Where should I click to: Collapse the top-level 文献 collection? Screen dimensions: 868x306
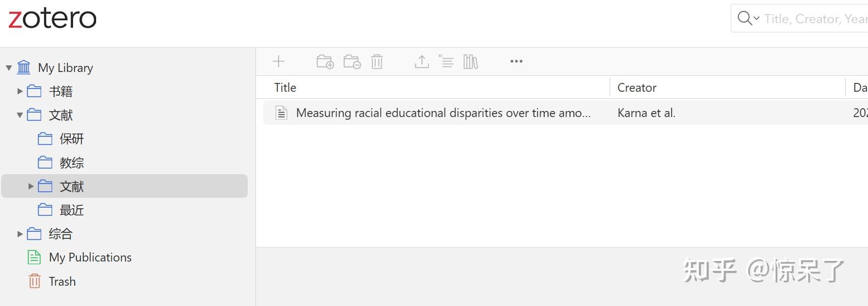tap(20, 115)
